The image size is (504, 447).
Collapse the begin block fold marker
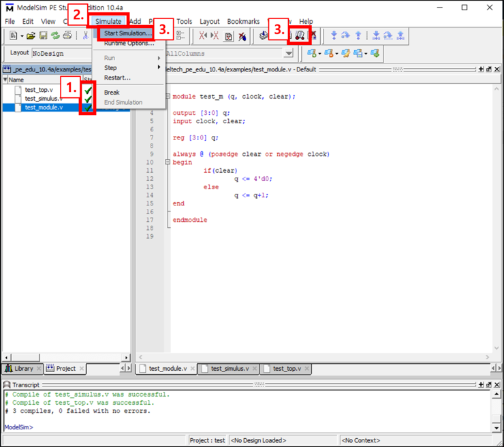click(168, 162)
